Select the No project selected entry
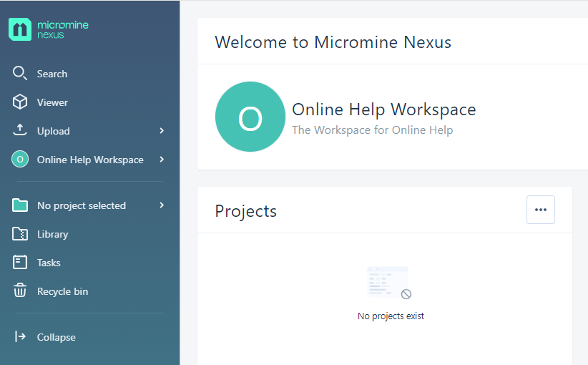Image resolution: width=588 pixels, height=365 pixels. pyautogui.click(x=82, y=205)
